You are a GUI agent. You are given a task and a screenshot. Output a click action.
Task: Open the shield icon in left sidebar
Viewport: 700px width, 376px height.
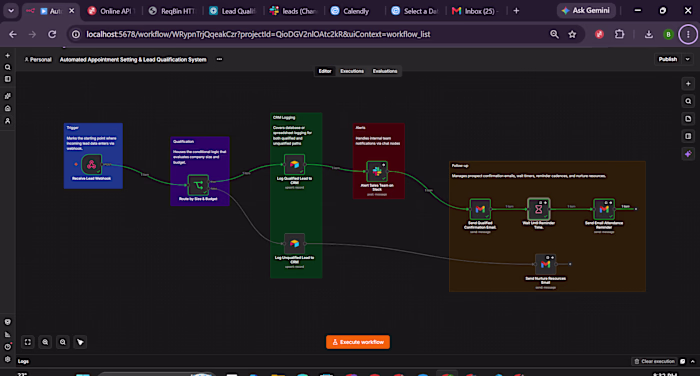(8, 322)
